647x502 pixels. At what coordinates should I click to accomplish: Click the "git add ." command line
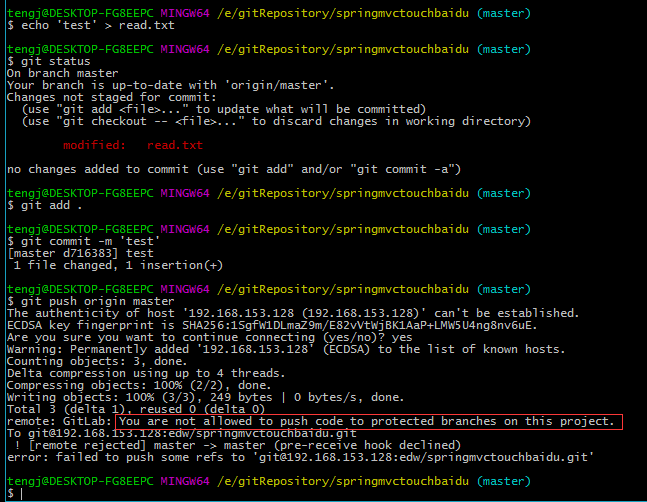tap(45, 205)
